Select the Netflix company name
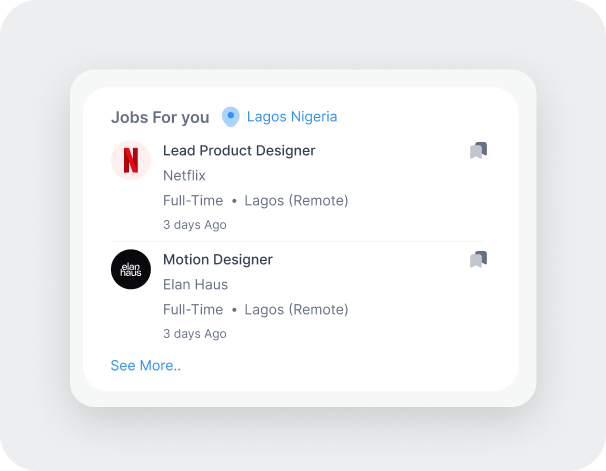This screenshot has height=471, width=606. [x=184, y=176]
